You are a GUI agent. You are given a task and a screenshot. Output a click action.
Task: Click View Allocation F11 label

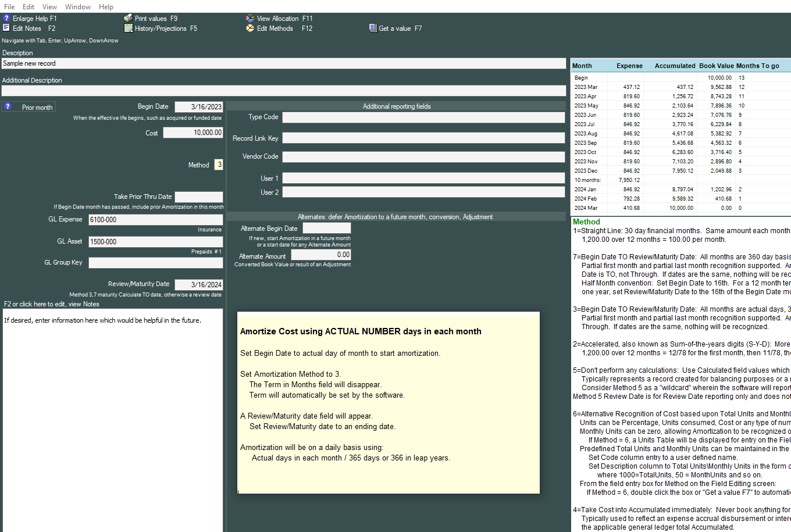click(x=284, y=19)
